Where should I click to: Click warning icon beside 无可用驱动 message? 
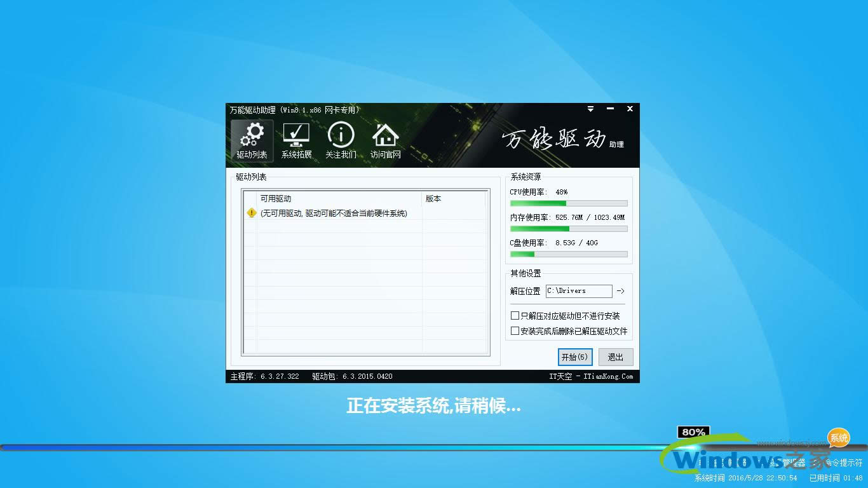[252, 213]
